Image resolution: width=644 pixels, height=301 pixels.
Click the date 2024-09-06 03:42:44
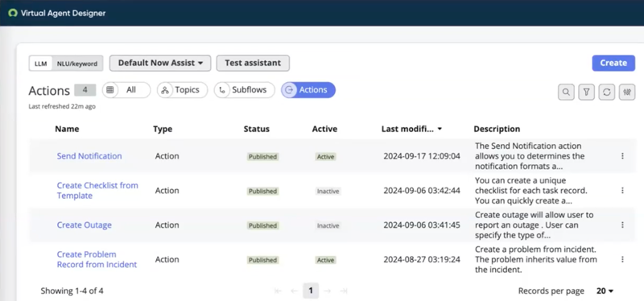[x=422, y=191]
